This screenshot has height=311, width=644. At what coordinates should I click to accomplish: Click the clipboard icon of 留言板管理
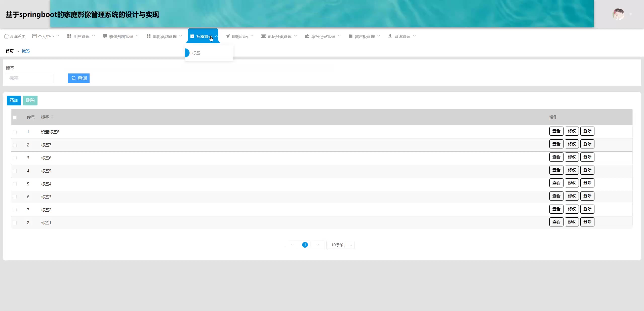tap(350, 36)
